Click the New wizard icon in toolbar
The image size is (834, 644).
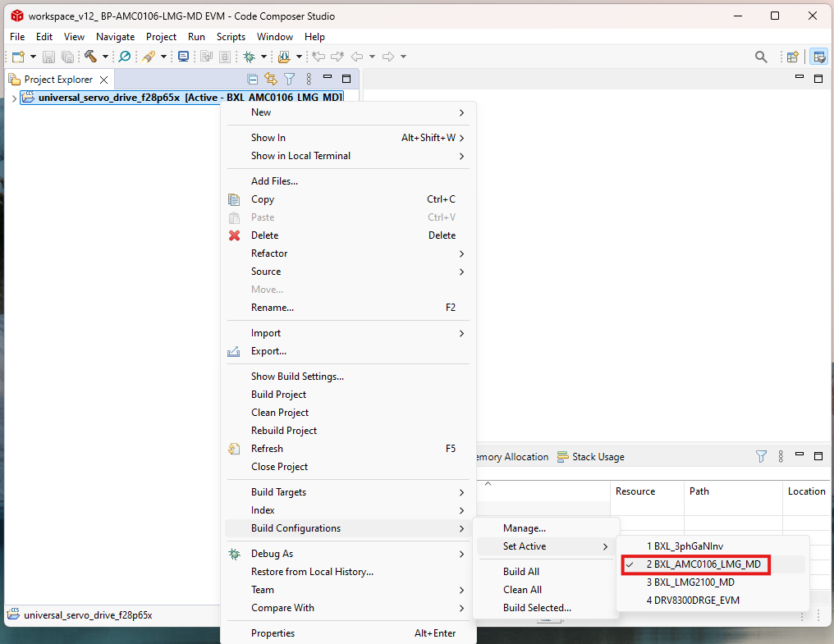[18, 57]
